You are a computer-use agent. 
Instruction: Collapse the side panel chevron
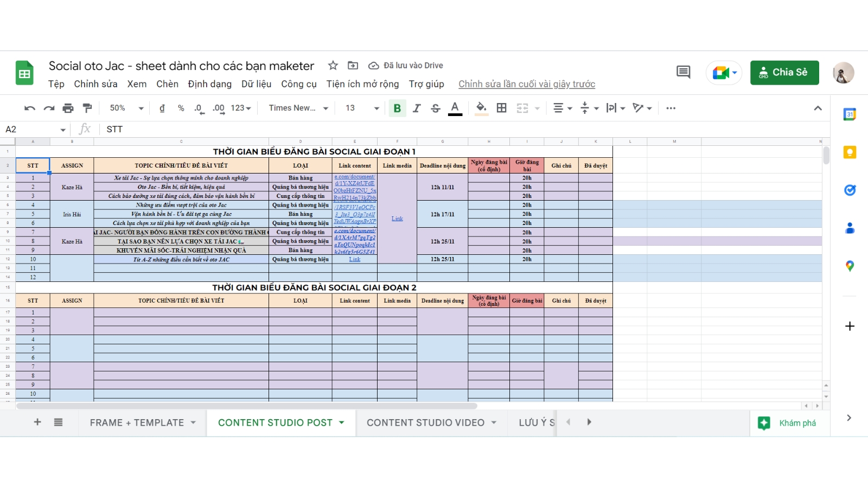click(849, 418)
